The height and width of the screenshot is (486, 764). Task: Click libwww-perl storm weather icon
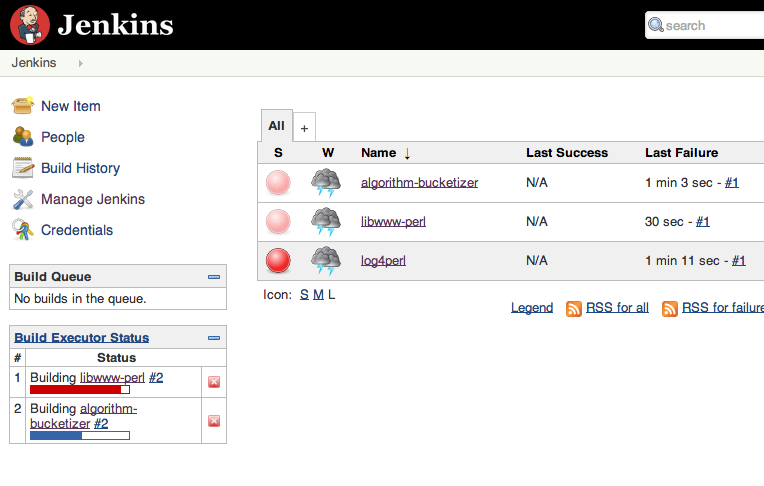tap(326, 222)
